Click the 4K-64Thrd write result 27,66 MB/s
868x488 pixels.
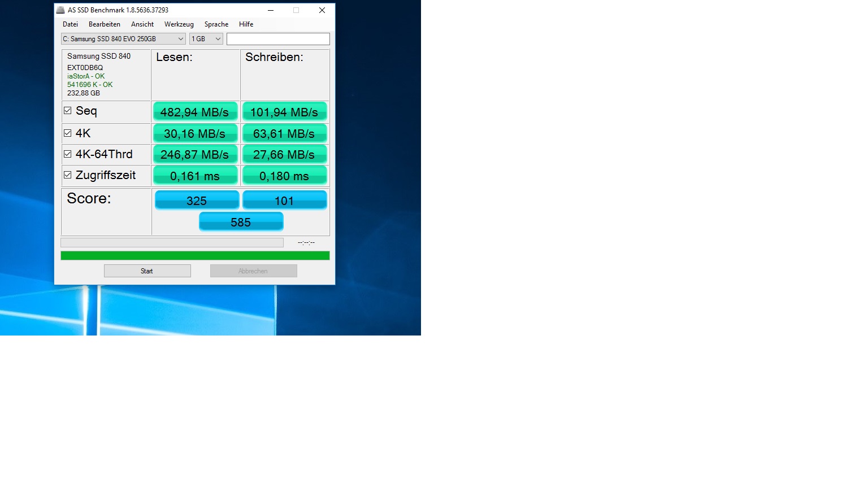point(284,155)
